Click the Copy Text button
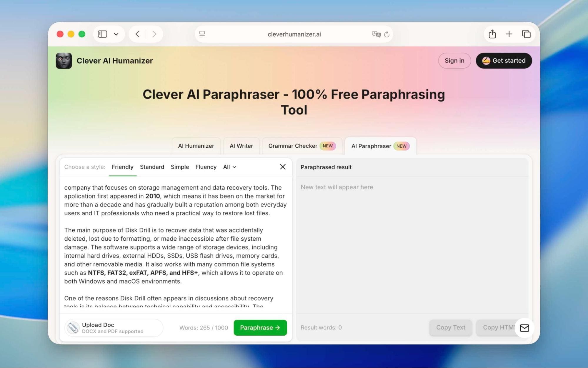 [451, 327]
